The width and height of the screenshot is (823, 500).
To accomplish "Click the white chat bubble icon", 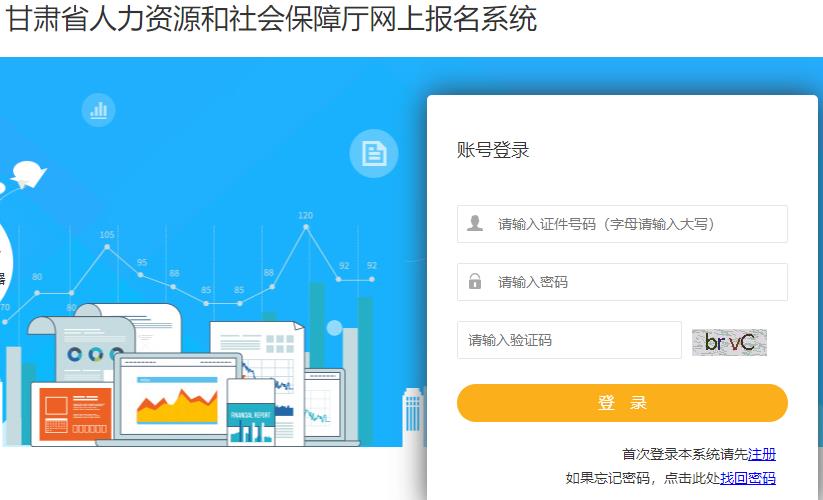I will [x=28, y=175].
